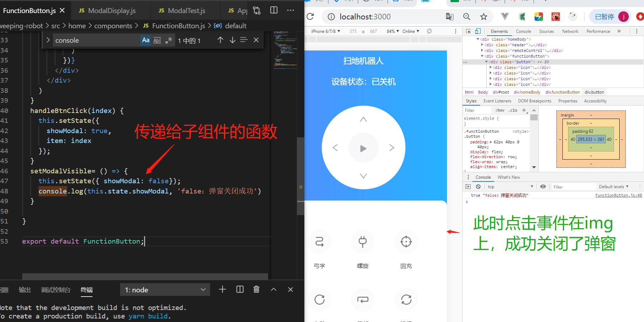Switch to DevTools Network tab
This screenshot has height=322, width=644.
click(x=570, y=31)
